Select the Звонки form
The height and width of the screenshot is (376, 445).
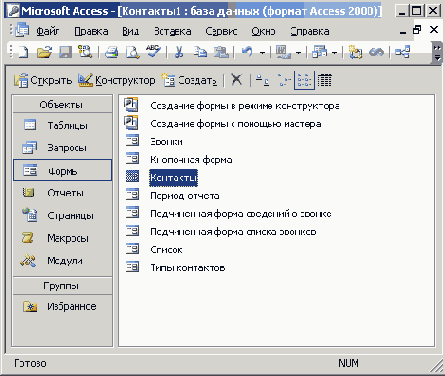click(166, 142)
